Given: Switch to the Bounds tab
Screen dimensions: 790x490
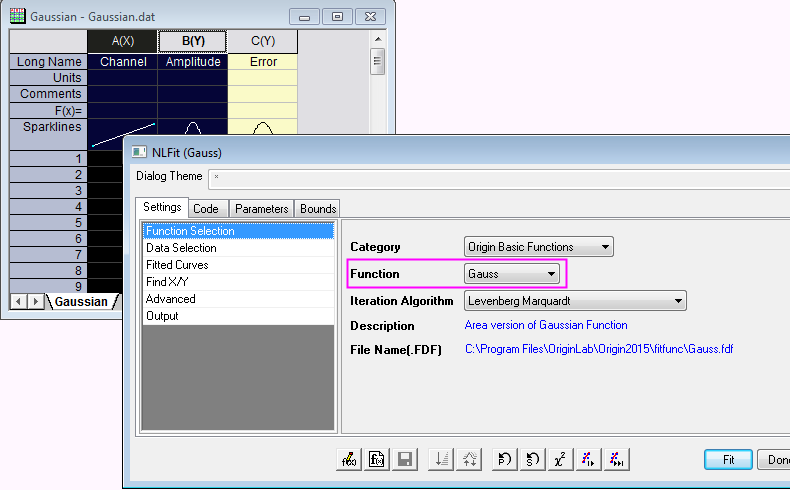Looking at the screenshot, I should tap(318, 208).
